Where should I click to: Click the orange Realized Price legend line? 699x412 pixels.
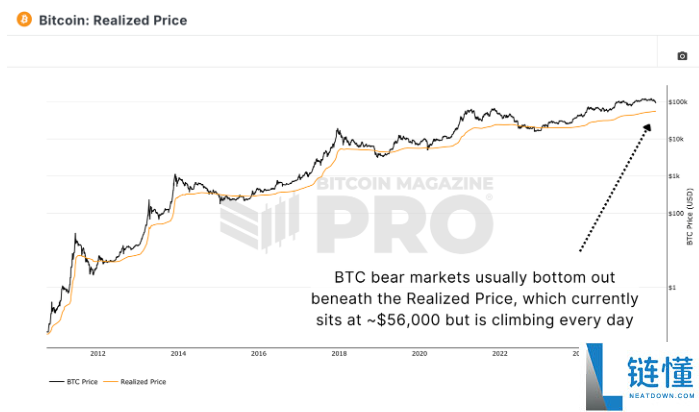click(109, 381)
